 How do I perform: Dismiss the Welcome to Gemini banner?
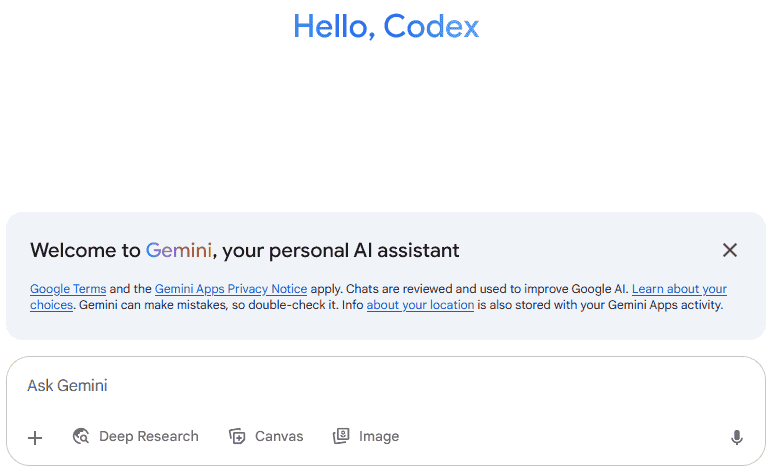730,250
